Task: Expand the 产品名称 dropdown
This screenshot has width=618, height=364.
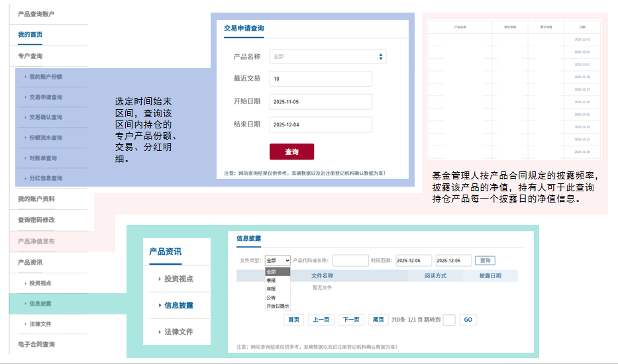Action: 327,57
